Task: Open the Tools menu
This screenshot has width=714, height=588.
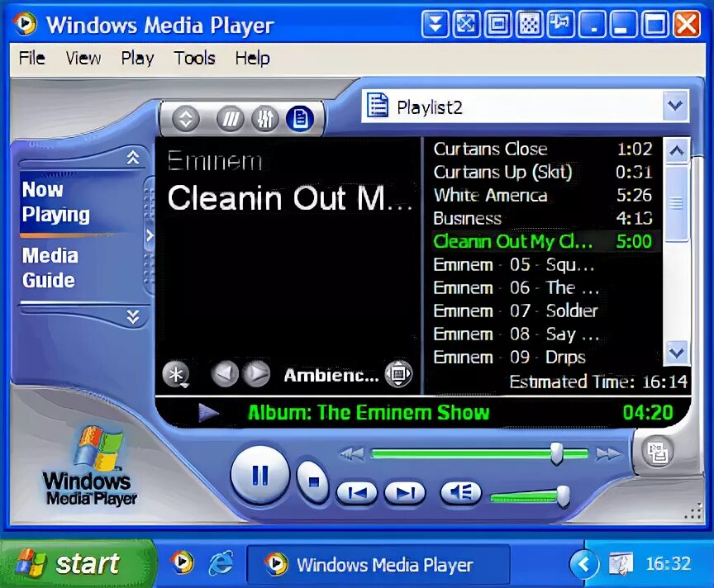Action: (194, 59)
